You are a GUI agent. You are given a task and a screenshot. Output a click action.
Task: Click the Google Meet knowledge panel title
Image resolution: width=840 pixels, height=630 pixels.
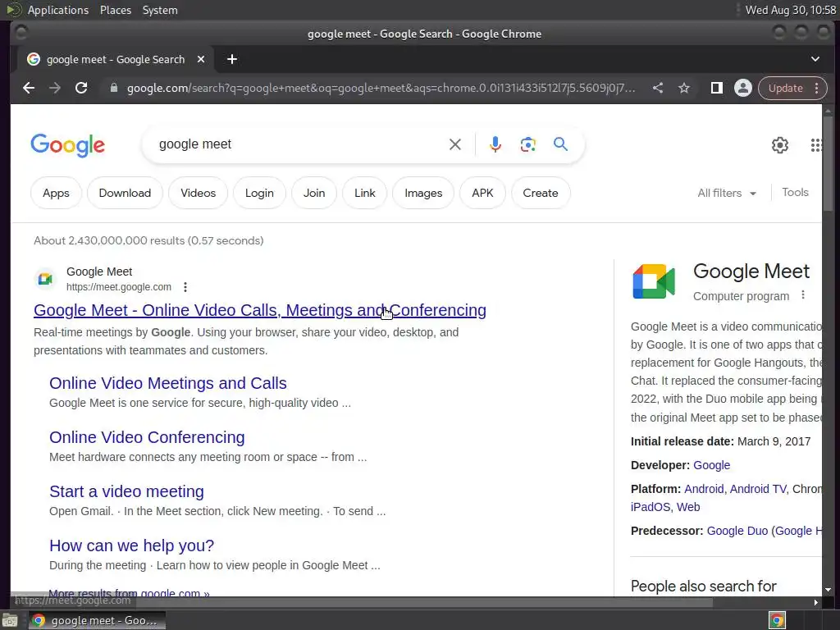coord(751,271)
